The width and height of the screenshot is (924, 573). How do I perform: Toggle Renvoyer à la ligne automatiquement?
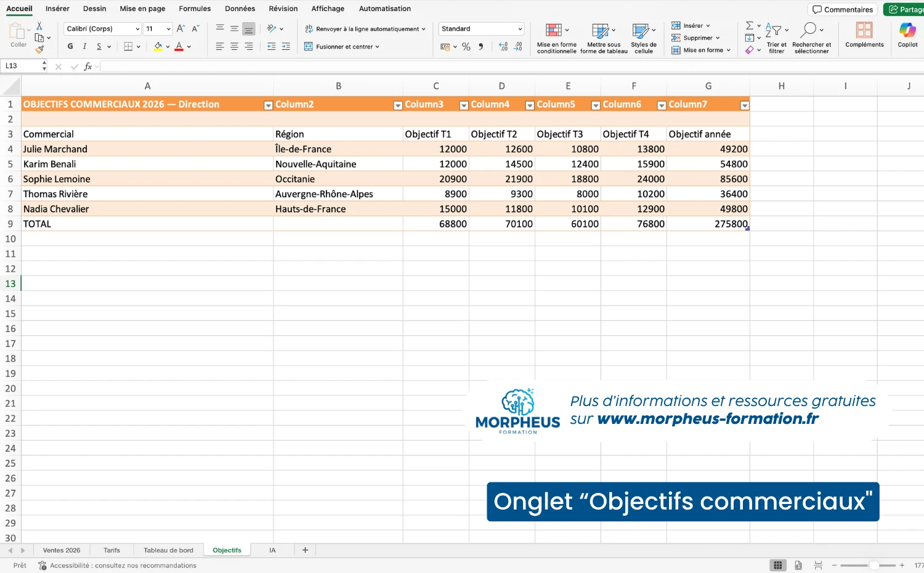(x=365, y=29)
